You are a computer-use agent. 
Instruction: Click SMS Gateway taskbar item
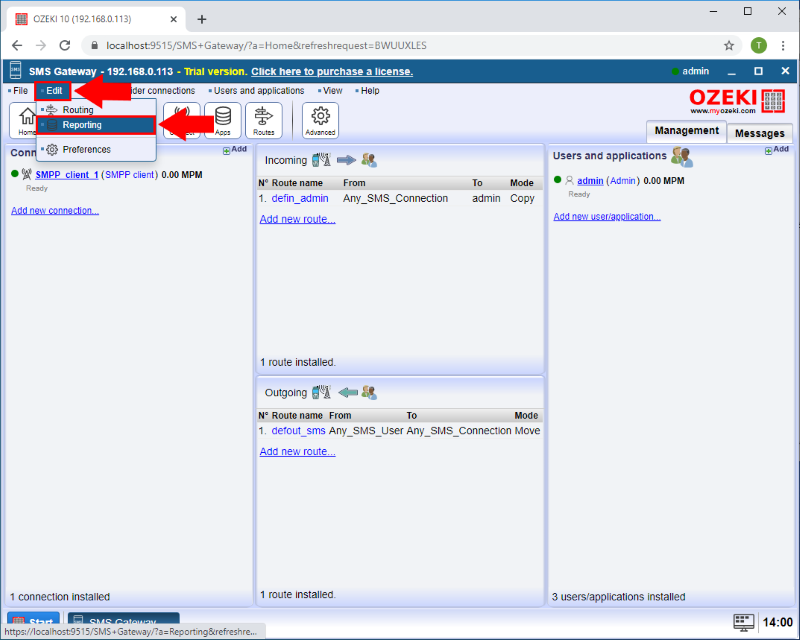(123, 618)
